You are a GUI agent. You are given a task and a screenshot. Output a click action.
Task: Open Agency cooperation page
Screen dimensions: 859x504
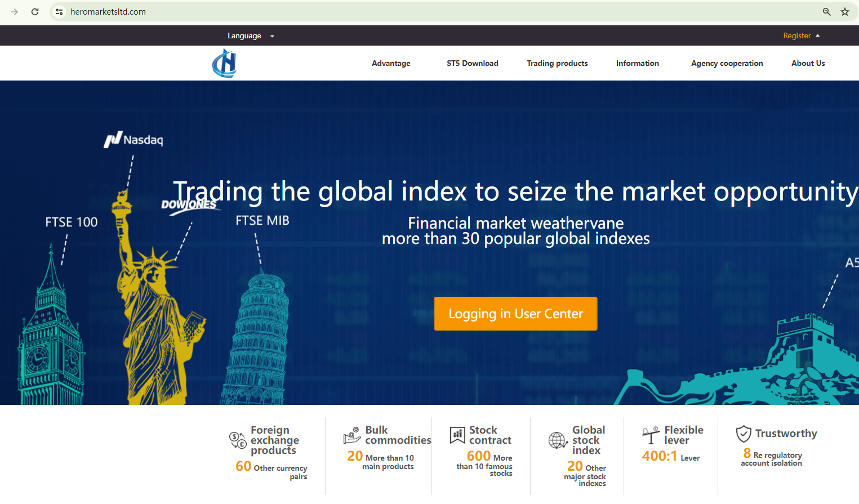[x=727, y=63]
